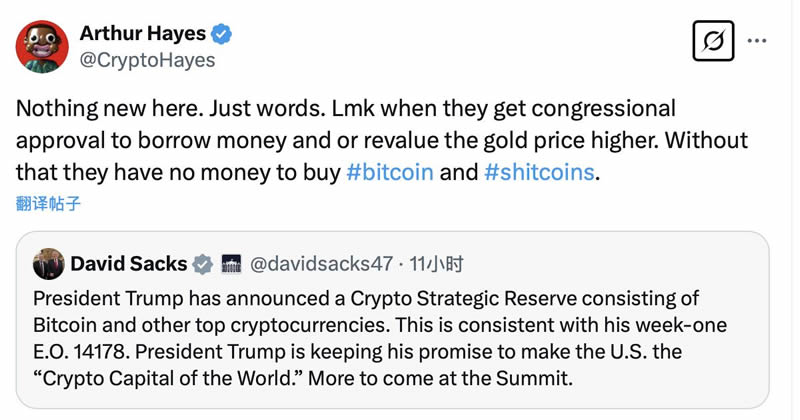Viewport: 800px width, 420px height.
Task: Click David Sacks' small profile avatar
Action: tap(48, 264)
